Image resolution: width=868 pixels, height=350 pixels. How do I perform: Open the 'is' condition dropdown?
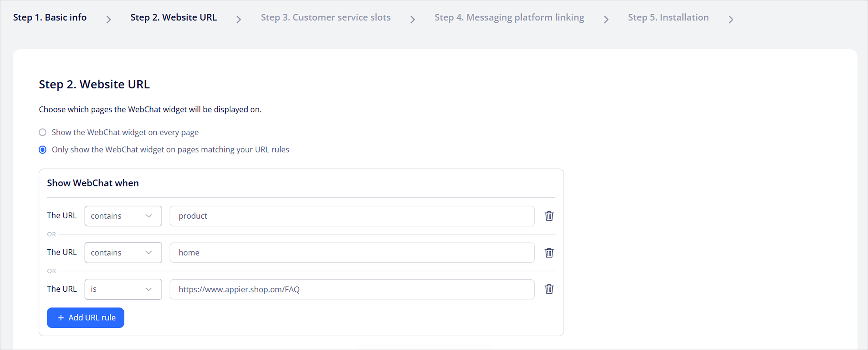pyautogui.click(x=123, y=289)
